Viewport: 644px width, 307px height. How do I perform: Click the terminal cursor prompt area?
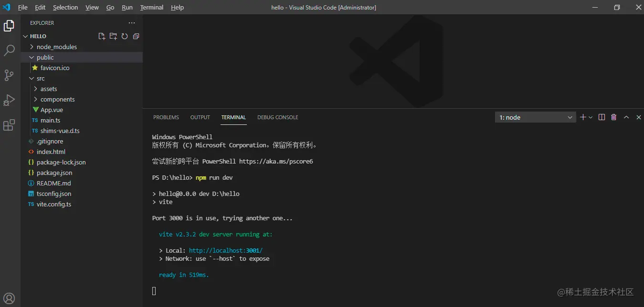pos(154,291)
